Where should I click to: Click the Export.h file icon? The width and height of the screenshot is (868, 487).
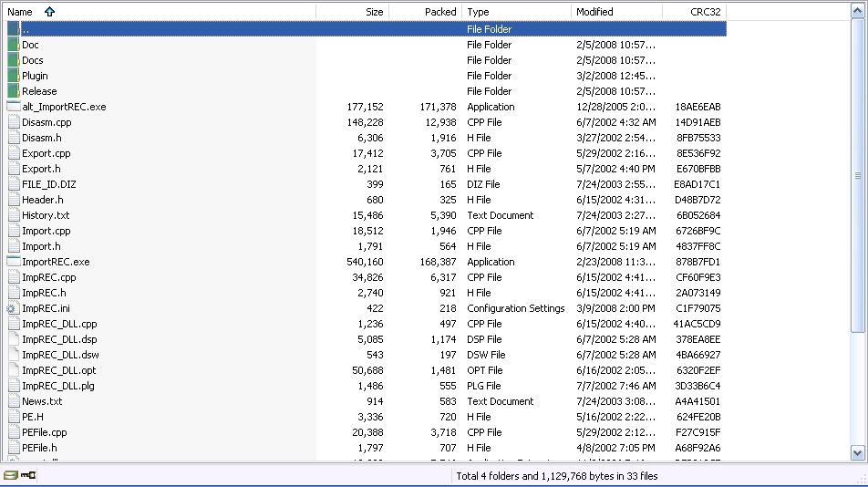tap(14, 169)
